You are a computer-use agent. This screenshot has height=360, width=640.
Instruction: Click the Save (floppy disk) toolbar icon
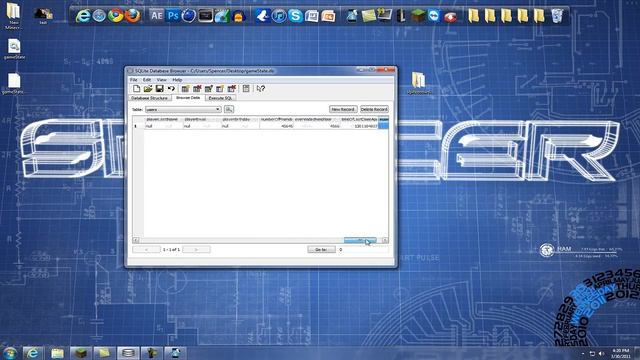[x=160, y=89]
